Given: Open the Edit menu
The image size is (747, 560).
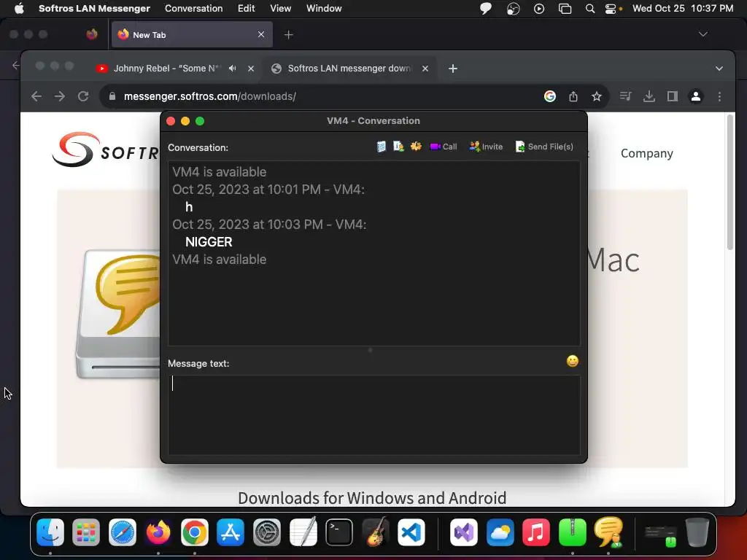Looking at the screenshot, I should pos(247,9).
